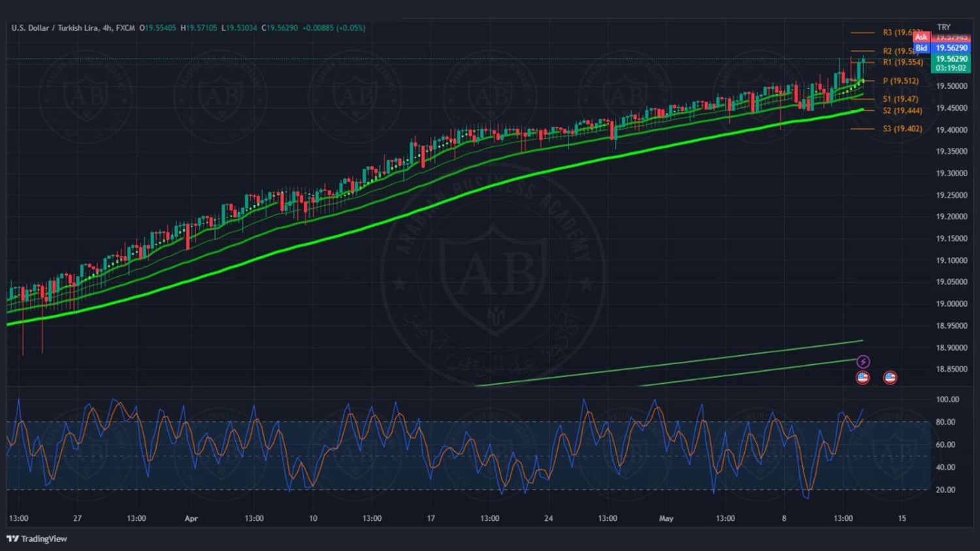980x551 pixels.
Task: Click the Apr label on time axis
Action: (191, 519)
